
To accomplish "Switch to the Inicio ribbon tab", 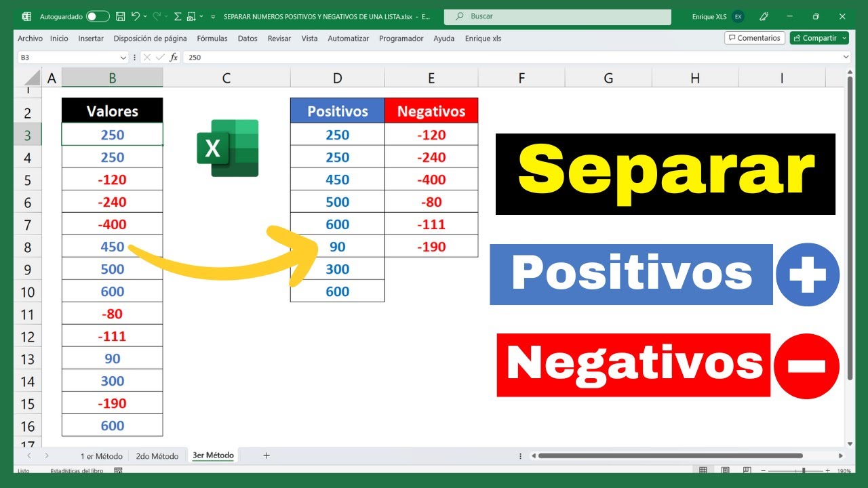I will (59, 39).
